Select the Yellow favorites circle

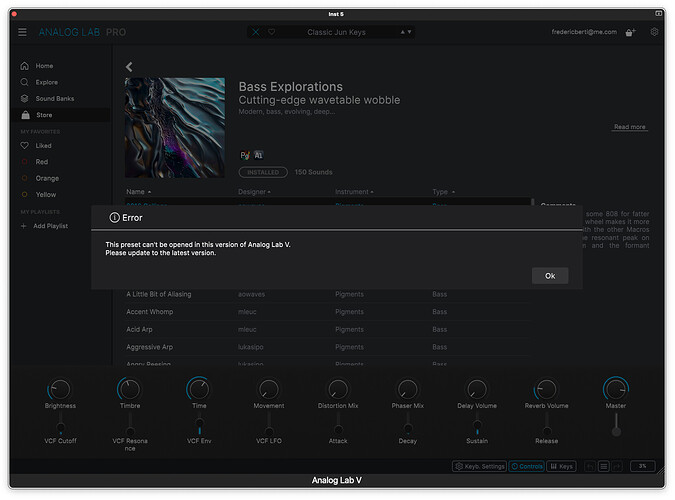[25, 195]
